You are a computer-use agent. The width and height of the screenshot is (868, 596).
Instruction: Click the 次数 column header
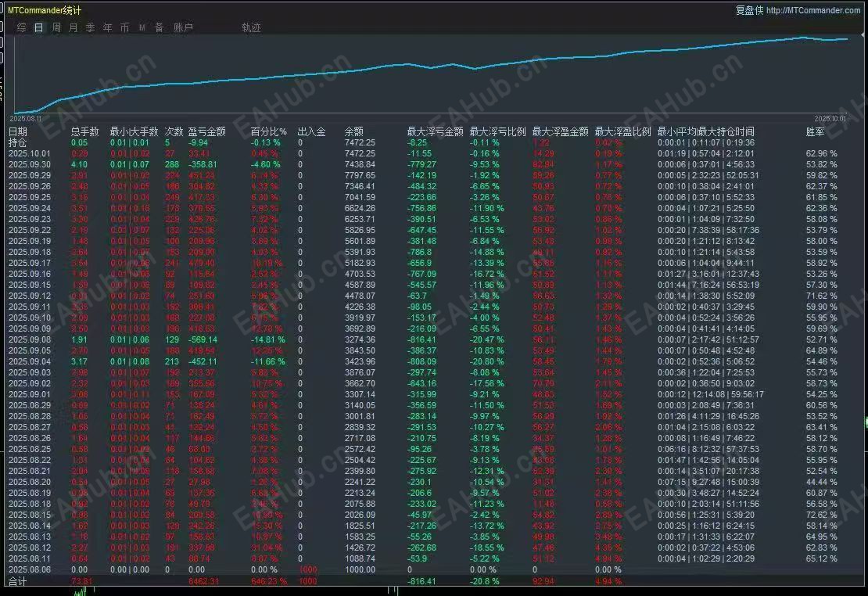pyautogui.click(x=174, y=132)
